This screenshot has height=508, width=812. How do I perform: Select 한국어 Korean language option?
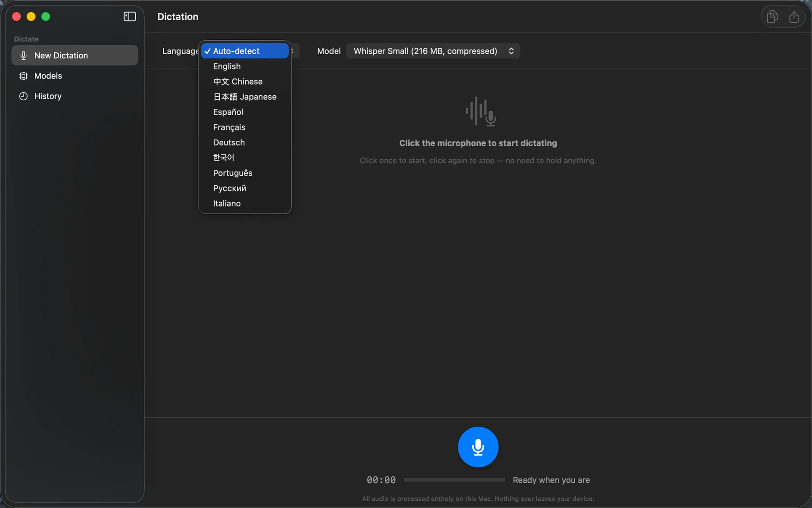point(245,158)
